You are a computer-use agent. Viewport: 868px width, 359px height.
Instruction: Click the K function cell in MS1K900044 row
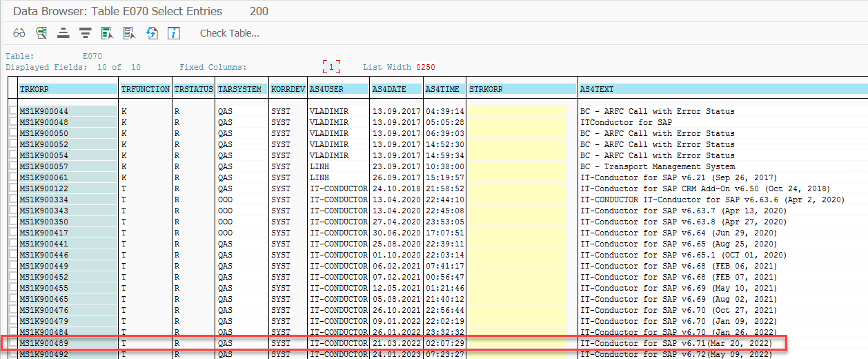(x=124, y=111)
